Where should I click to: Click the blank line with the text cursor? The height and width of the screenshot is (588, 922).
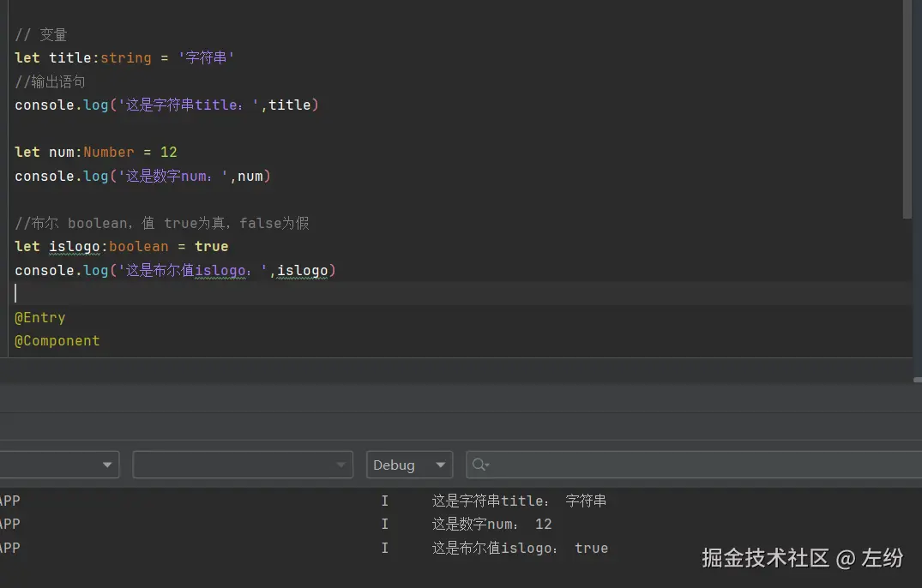(459, 293)
